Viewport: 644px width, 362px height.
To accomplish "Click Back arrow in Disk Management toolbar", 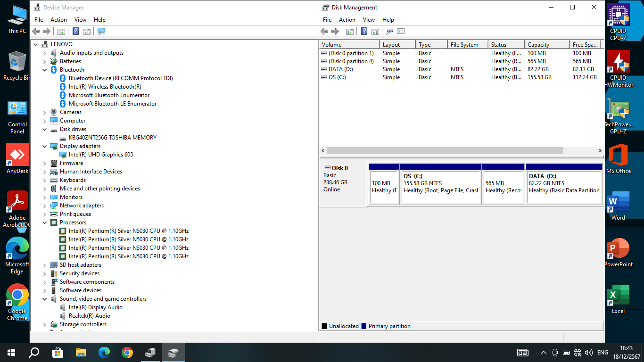I will pos(324,32).
